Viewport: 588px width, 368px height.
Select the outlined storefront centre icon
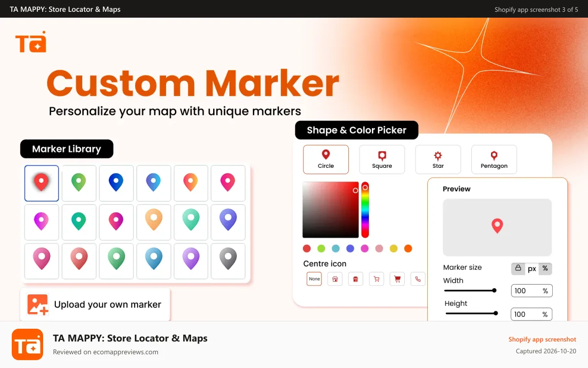[335, 279]
